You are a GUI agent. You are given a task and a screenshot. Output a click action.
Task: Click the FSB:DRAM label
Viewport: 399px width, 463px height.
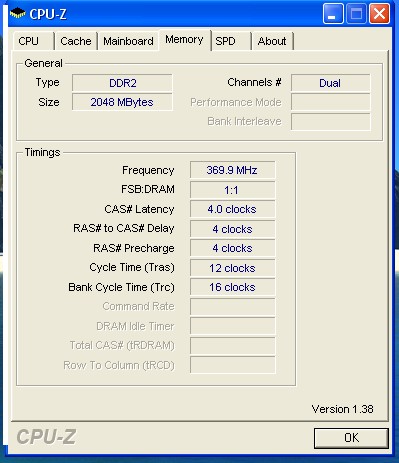point(148,189)
